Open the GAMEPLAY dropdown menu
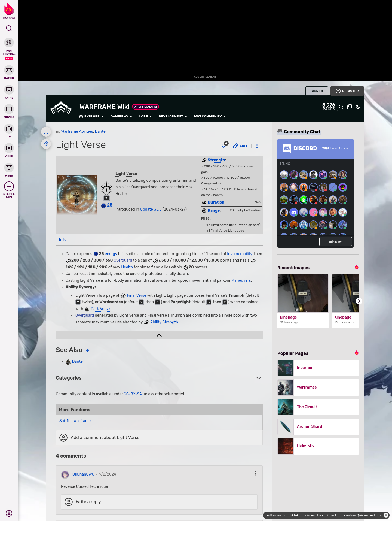The width and height of the screenshot is (392, 545). tap(121, 116)
